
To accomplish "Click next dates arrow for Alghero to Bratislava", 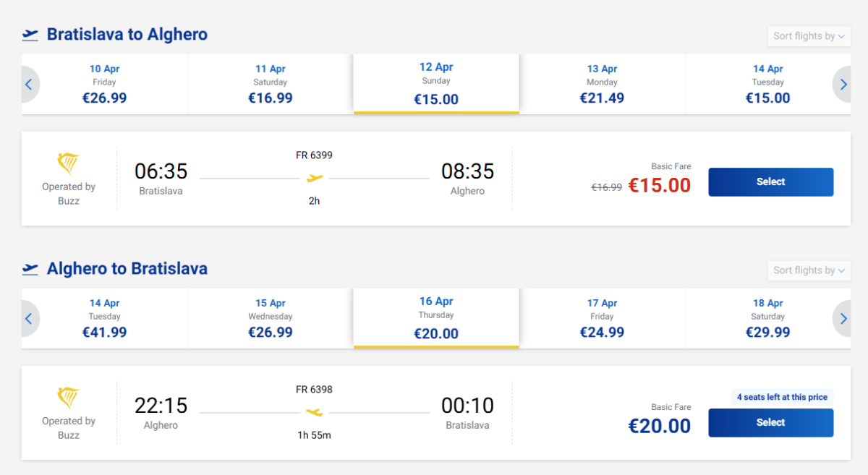I will [x=843, y=319].
